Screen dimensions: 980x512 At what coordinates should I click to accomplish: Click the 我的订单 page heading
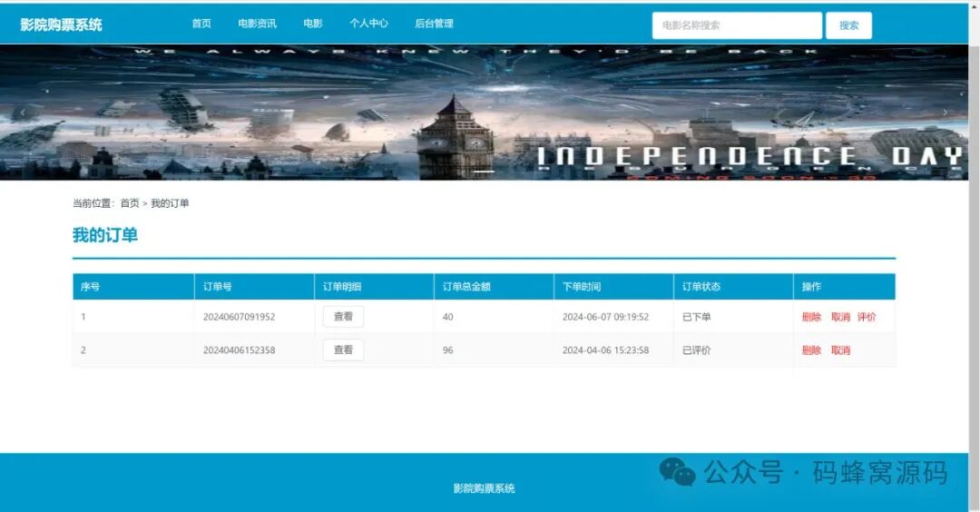pos(105,235)
